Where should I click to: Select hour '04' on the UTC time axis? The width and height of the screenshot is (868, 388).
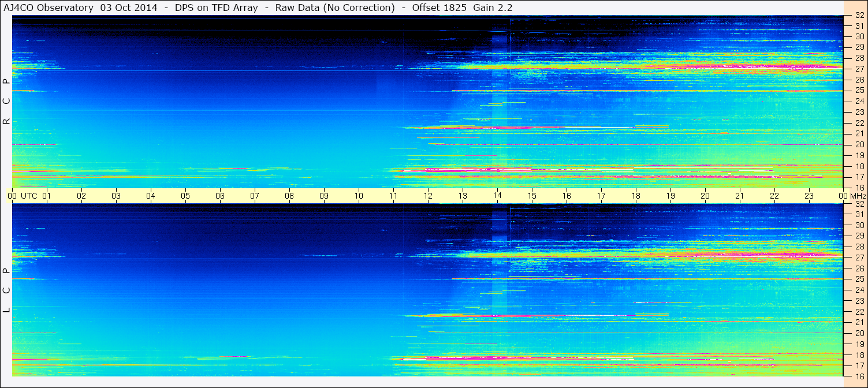[x=151, y=196]
